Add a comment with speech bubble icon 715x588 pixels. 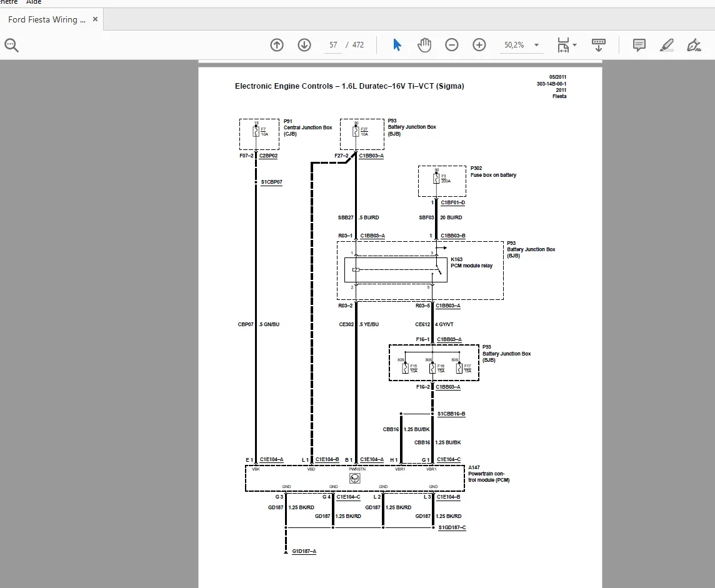point(639,44)
